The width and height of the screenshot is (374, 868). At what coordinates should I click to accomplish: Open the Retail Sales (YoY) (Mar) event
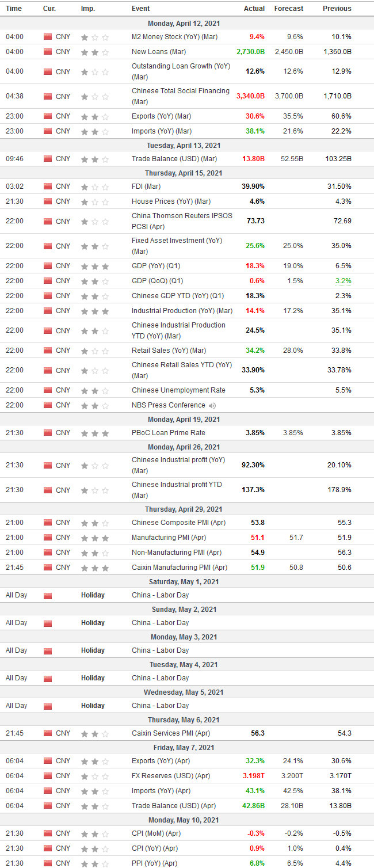coord(169,351)
